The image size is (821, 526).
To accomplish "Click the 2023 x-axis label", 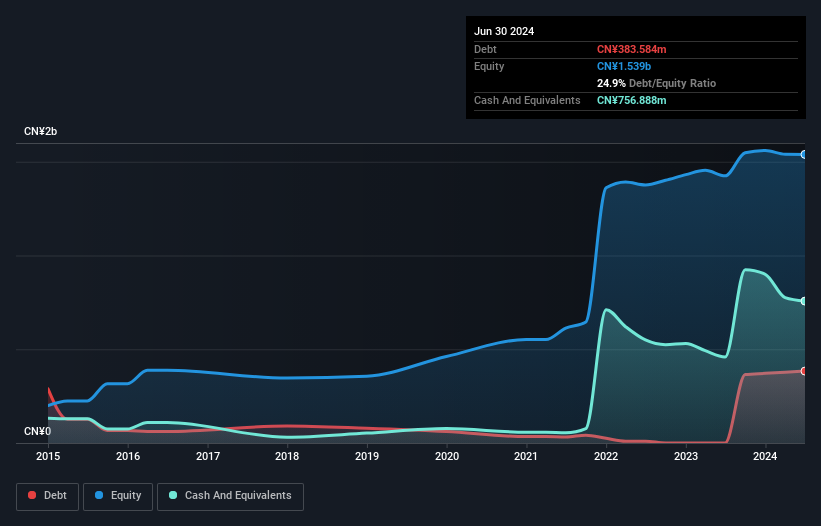I will pos(686,456).
